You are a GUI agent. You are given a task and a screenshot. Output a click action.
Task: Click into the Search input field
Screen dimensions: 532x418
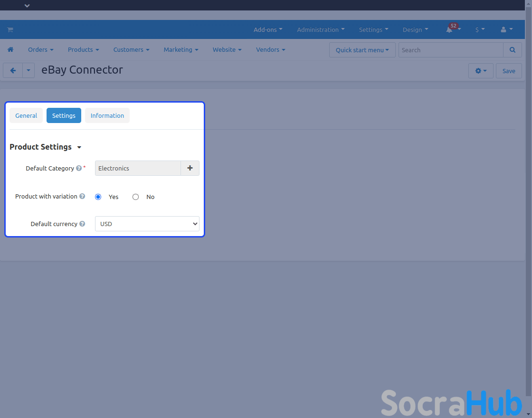click(x=450, y=50)
